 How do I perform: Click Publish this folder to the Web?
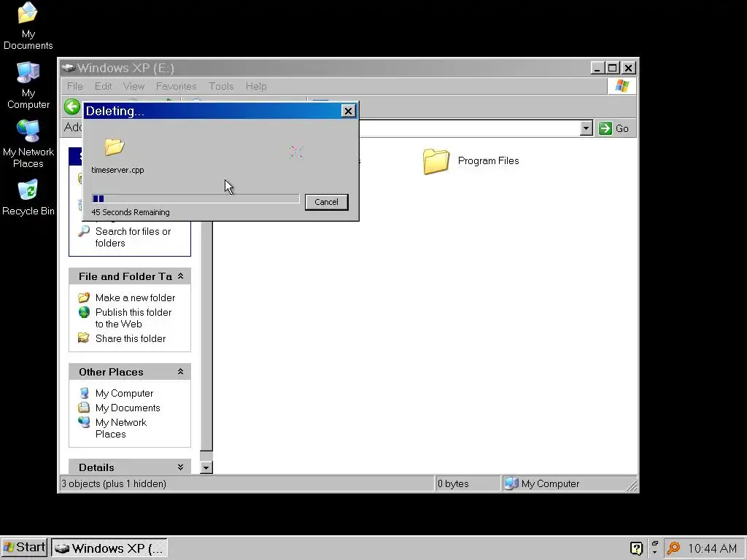click(133, 318)
